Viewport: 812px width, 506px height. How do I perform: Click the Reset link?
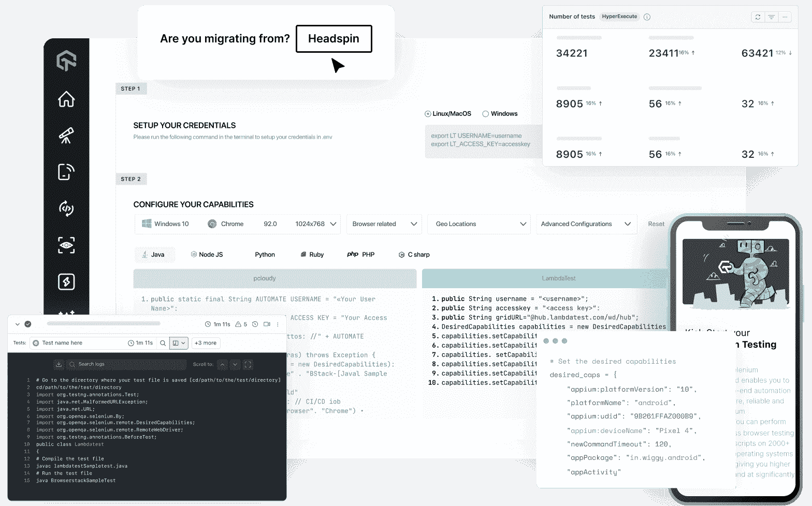[656, 224]
